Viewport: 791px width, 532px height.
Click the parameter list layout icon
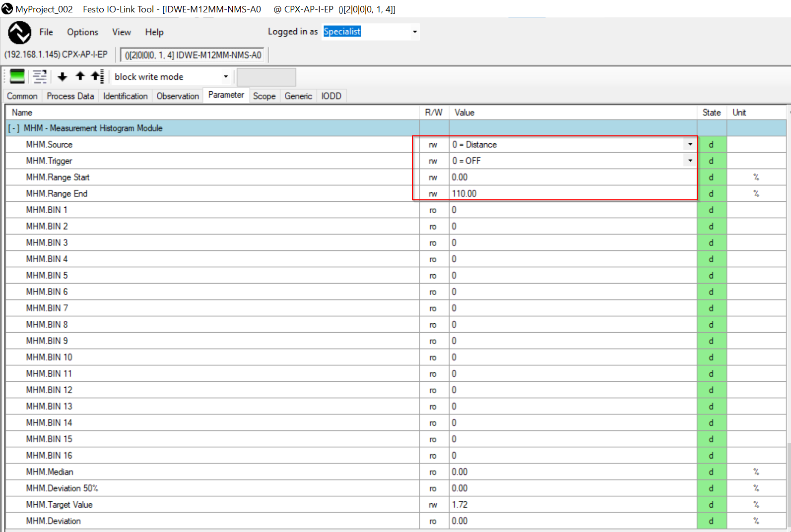point(40,76)
